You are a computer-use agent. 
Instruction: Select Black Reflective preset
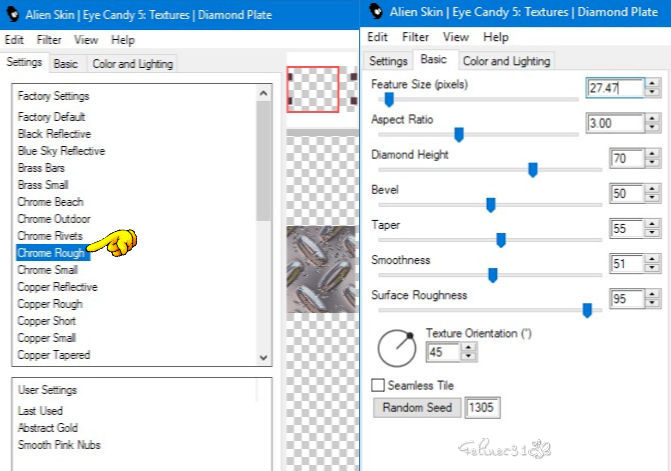click(54, 134)
